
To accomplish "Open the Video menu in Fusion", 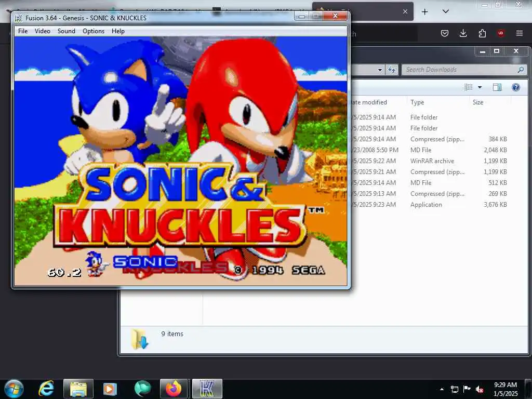I will coord(43,31).
